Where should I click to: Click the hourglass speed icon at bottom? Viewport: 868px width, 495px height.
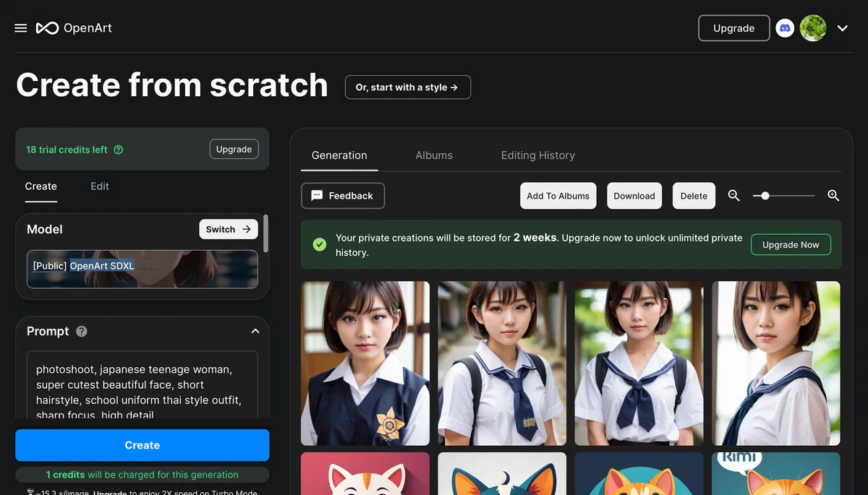click(x=30, y=492)
